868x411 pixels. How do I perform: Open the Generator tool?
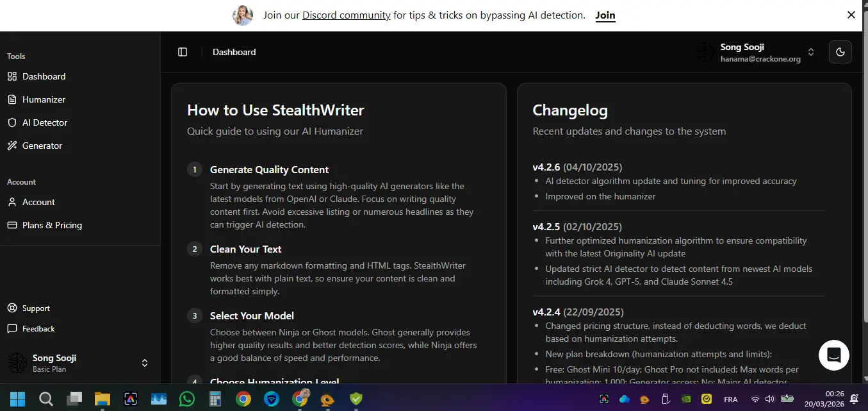42,146
